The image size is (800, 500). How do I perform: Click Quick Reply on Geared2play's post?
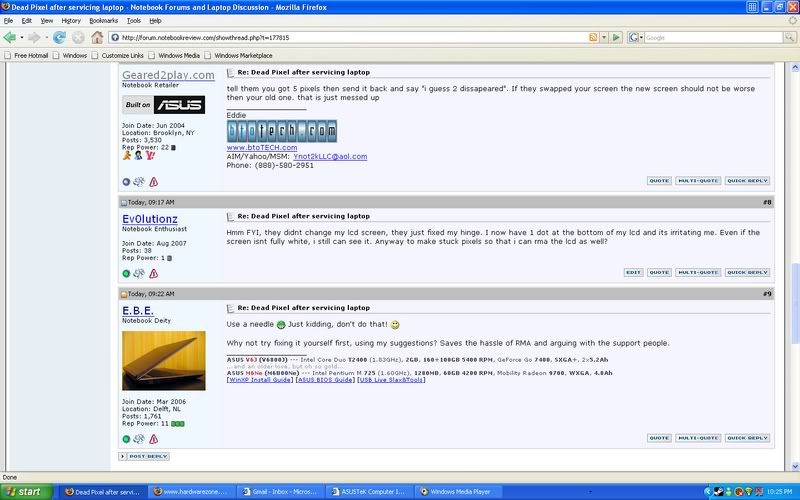747,181
